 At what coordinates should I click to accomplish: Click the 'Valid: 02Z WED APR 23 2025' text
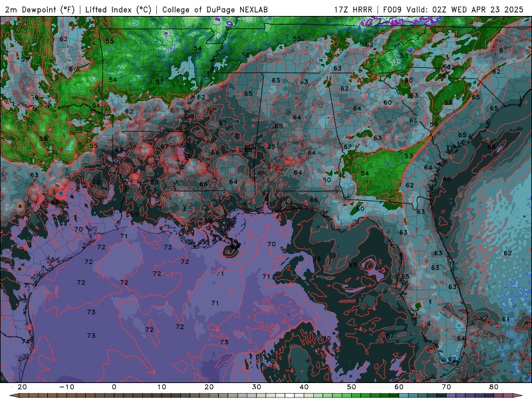coord(465,9)
